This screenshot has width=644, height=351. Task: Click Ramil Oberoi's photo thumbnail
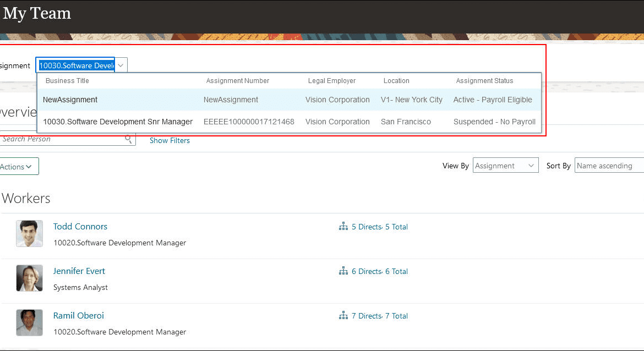pyautogui.click(x=29, y=322)
